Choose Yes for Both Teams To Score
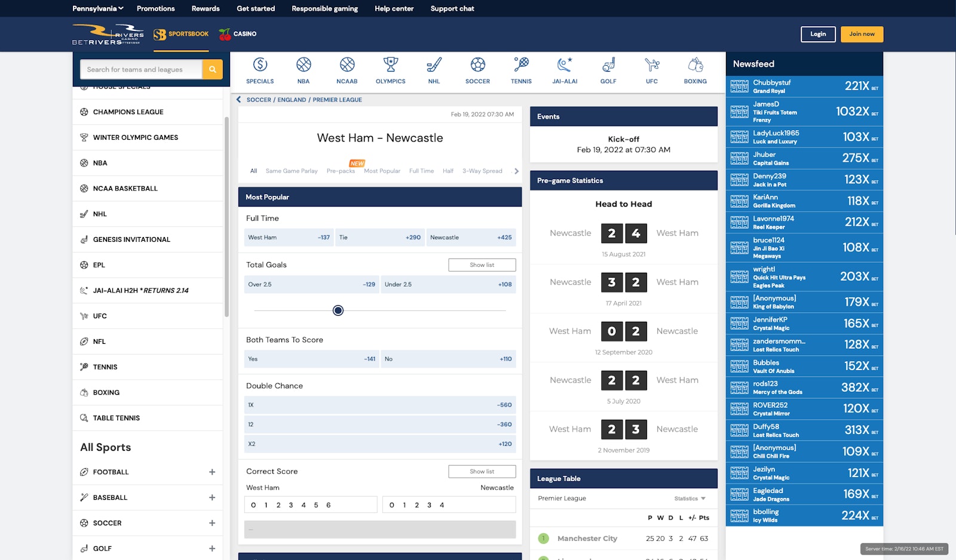956x560 pixels. pos(311,359)
